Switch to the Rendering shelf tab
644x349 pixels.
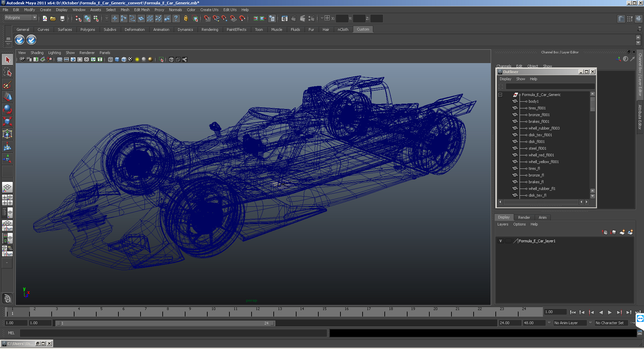click(210, 30)
